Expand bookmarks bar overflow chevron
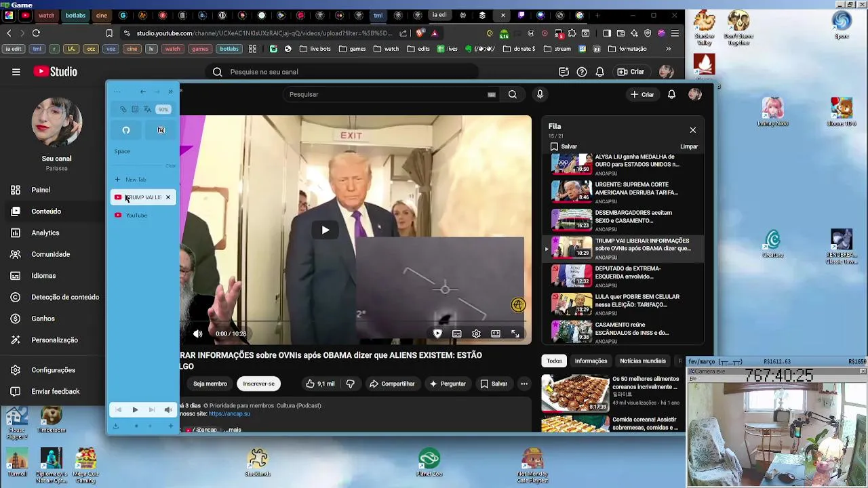 (668, 49)
